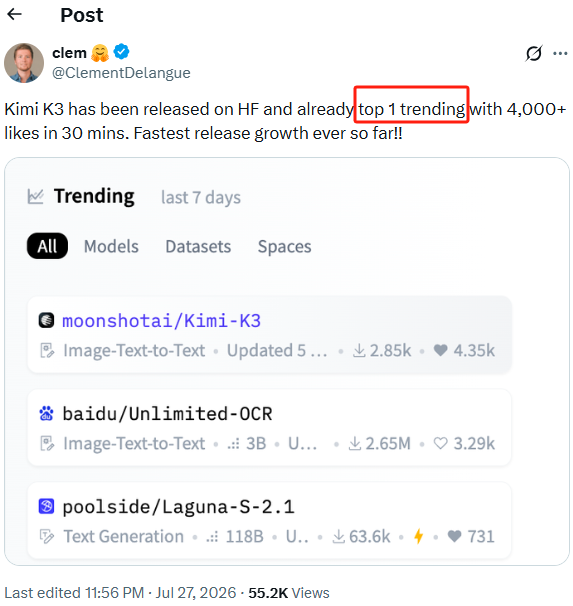Click the Kimi-K3 download count icon
The width and height of the screenshot is (573, 606).
point(359,351)
